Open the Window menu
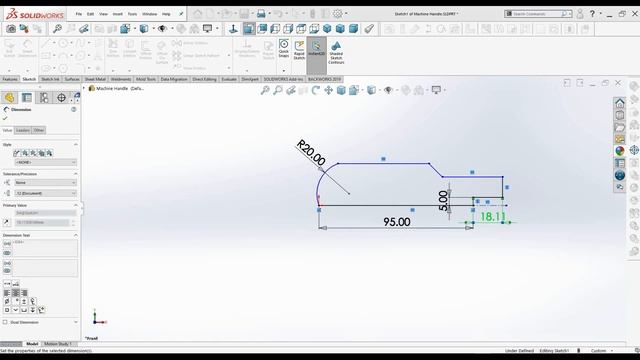 coord(149,14)
